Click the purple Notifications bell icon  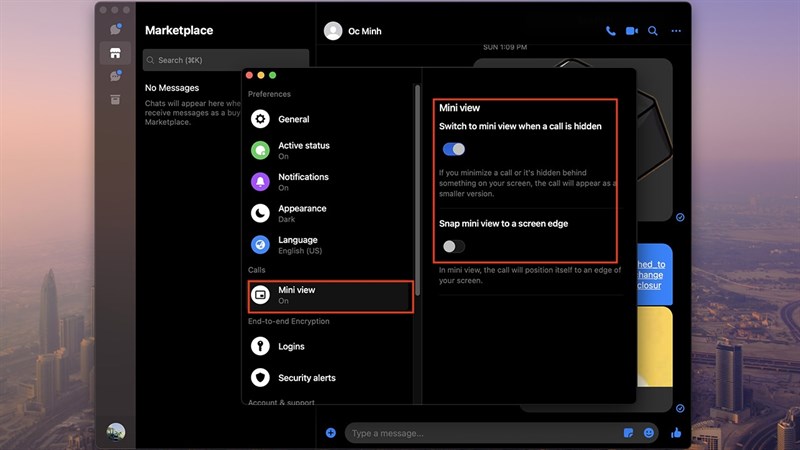point(260,182)
